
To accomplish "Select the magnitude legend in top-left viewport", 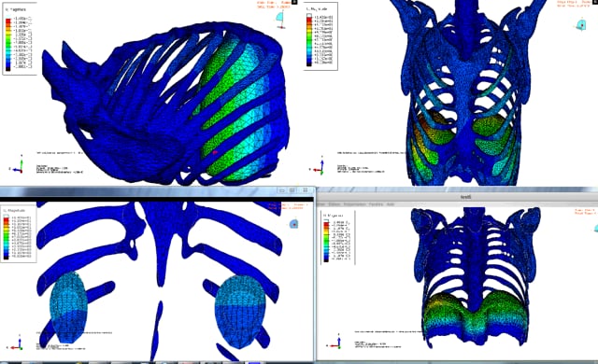I will pyautogui.click(x=19, y=38).
